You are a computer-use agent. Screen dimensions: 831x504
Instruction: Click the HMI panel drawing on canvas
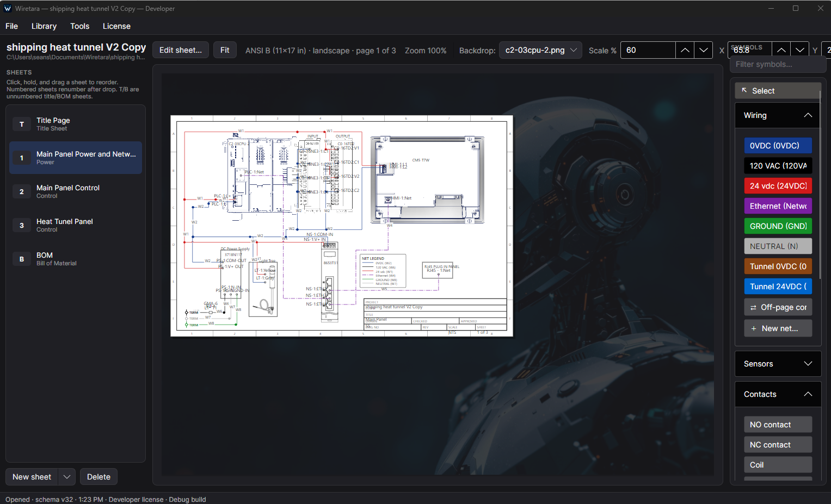pos(427,180)
